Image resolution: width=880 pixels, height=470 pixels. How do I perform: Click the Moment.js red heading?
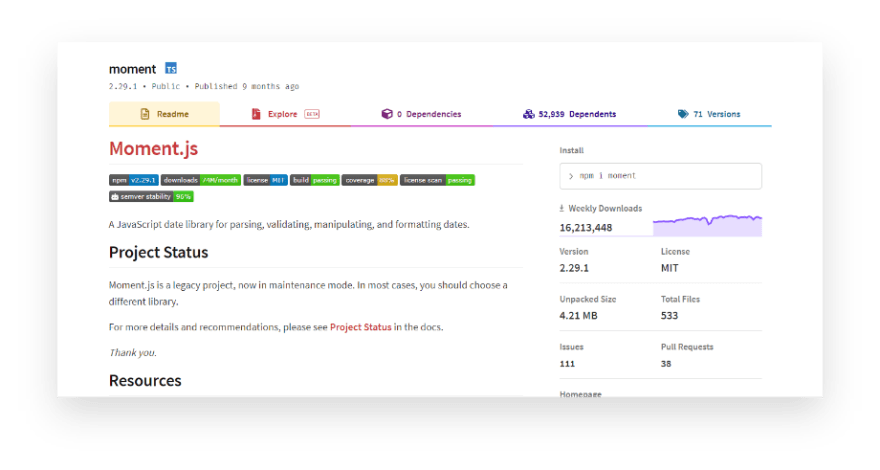pyautogui.click(x=153, y=148)
